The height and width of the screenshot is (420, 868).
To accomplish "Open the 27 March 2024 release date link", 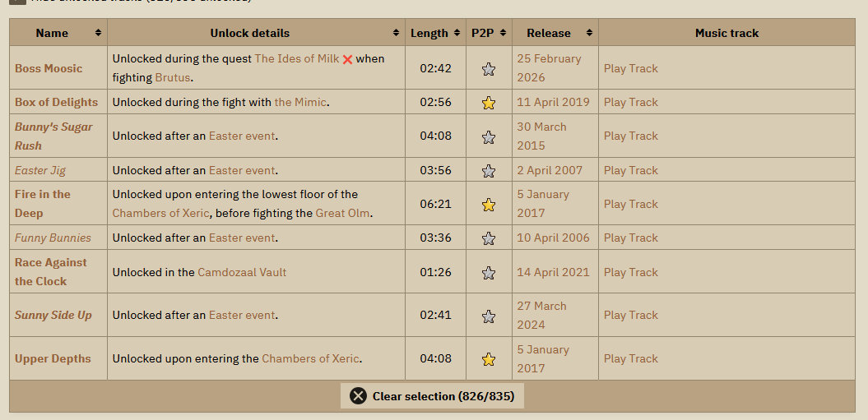I will click(x=542, y=315).
